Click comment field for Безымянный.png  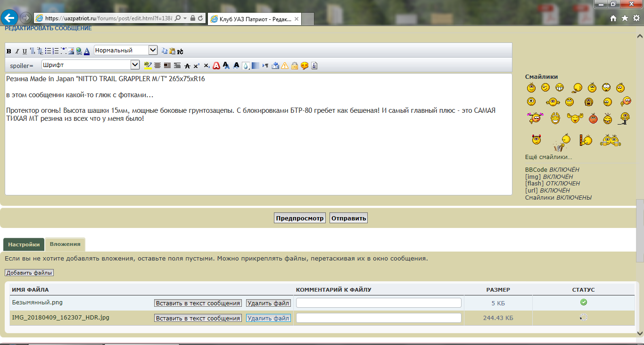379,303
